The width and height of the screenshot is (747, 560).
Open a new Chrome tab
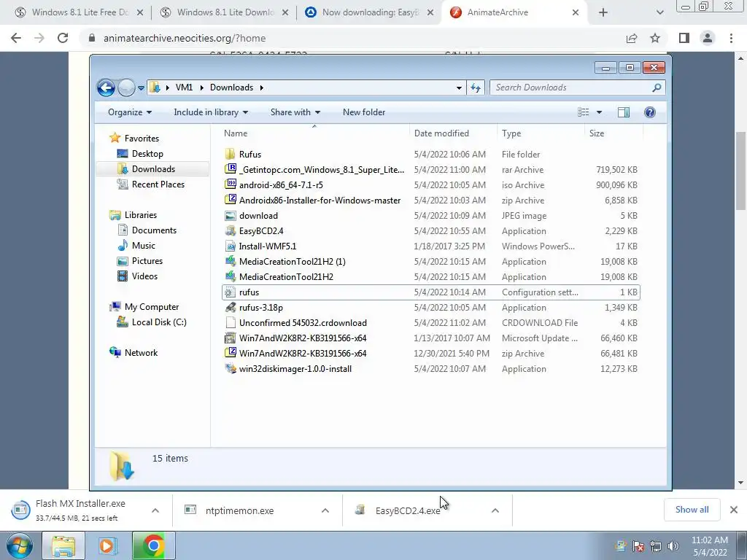point(603,13)
